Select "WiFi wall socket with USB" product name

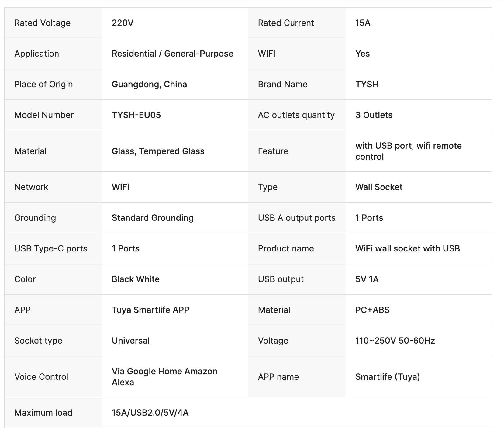[407, 249]
